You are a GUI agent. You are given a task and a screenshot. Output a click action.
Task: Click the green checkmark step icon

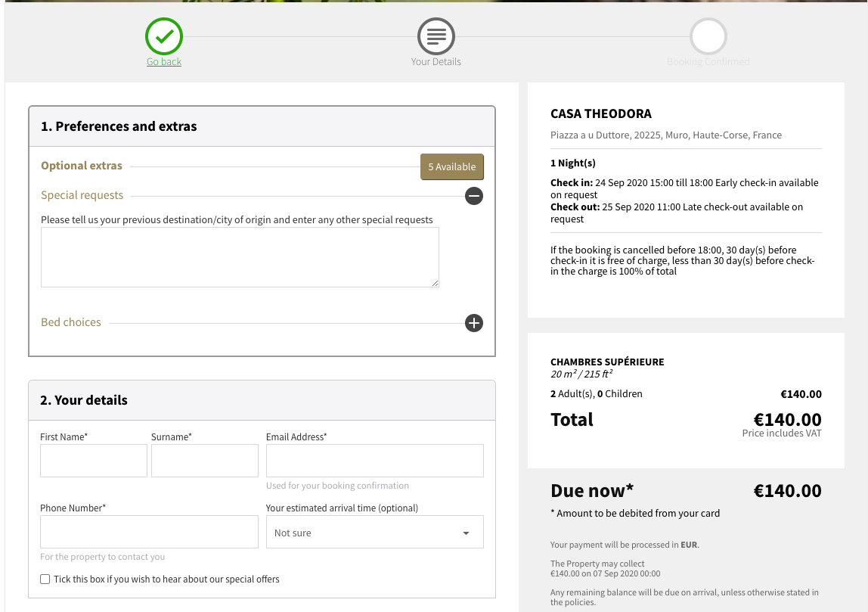click(164, 36)
